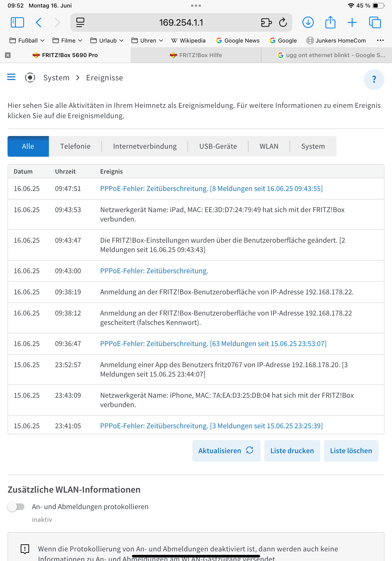Open PPPoE-Fehler event from 09:47:51
The image size is (392, 561).
(x=211, y=189)
